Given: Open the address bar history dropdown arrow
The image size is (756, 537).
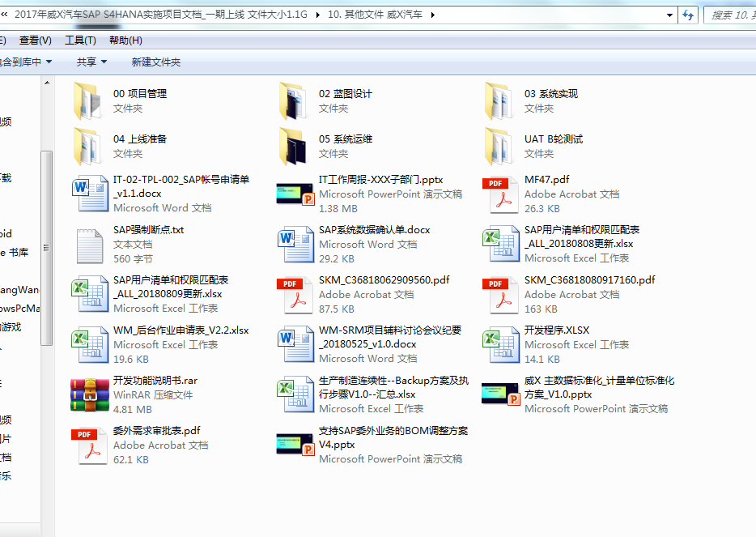Looking at the screenshot, I should [x=669, y=15].
